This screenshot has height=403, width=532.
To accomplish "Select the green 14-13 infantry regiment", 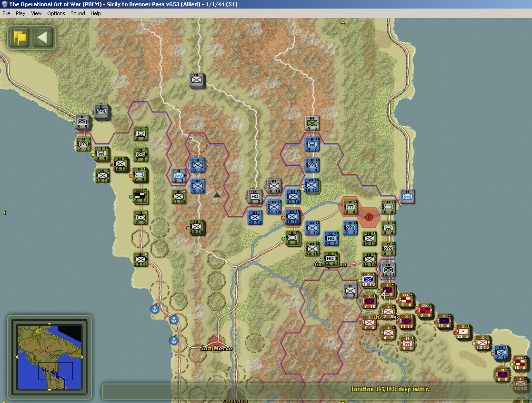I will click(x=120, y=164).
